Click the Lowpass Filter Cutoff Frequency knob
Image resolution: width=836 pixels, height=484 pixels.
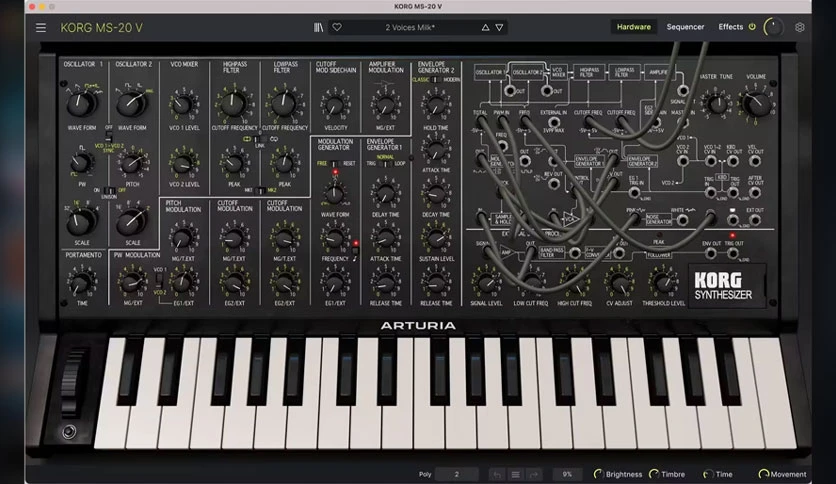[284, 103]
